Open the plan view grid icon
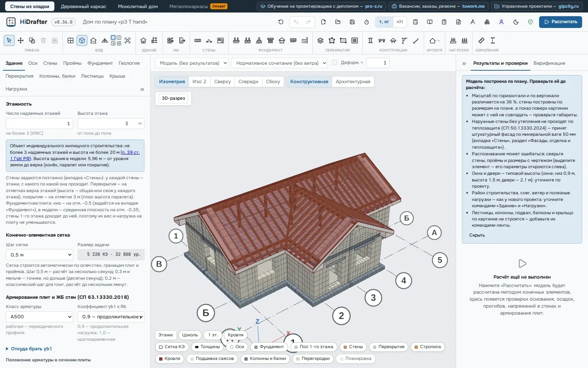 point(71,40)
